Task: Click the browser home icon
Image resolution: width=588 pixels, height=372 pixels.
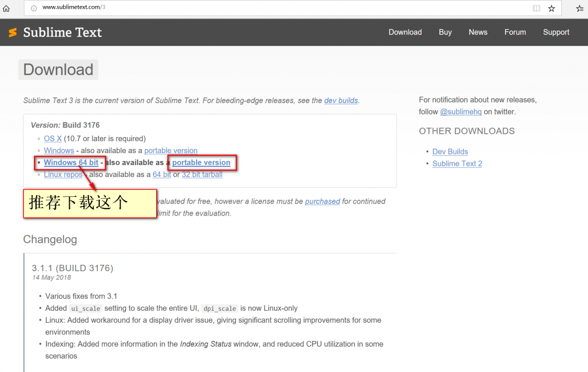Action: (6, 8)
